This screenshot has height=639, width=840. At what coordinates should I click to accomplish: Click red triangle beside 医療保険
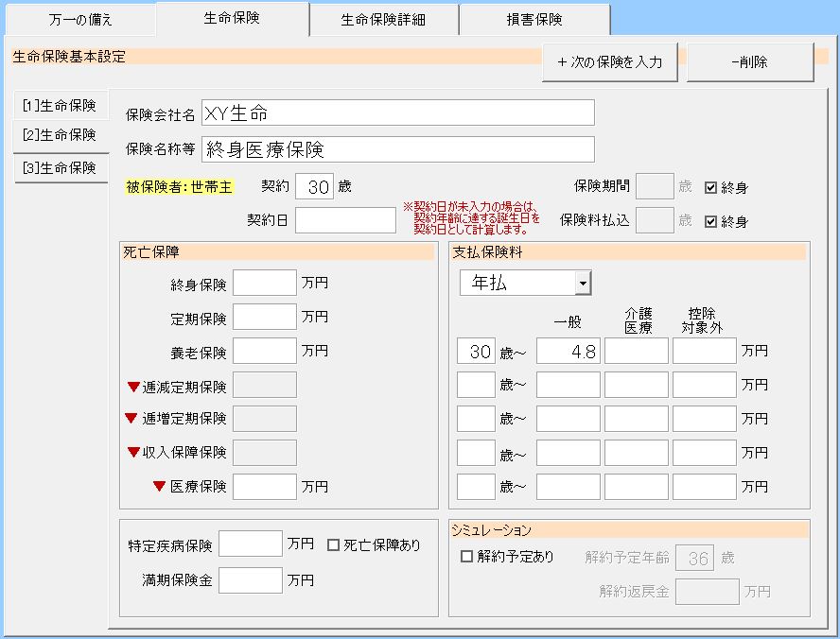click(x=159, y=486)
